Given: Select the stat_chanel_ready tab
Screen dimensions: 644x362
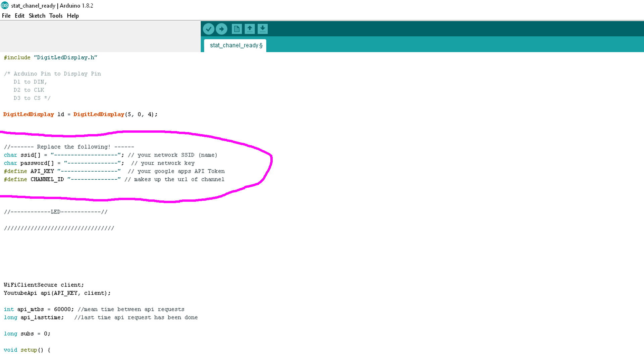Looking at the screenshot, I should tap(235, 45).
